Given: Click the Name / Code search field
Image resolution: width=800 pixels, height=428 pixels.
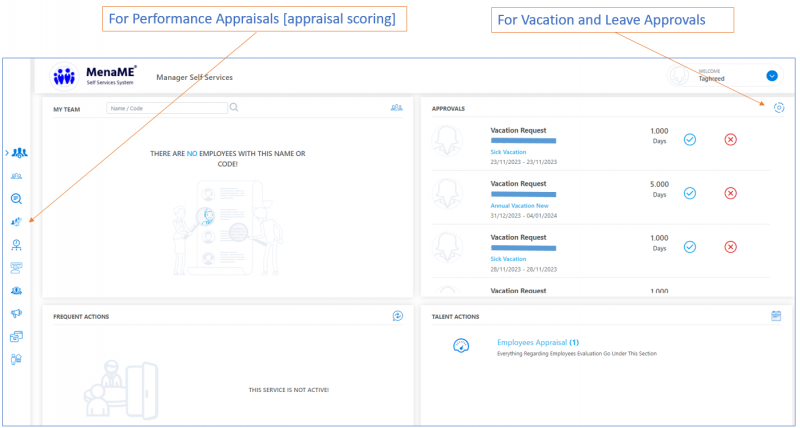Looking at the screenshot, I should click(x=166, y=108).
